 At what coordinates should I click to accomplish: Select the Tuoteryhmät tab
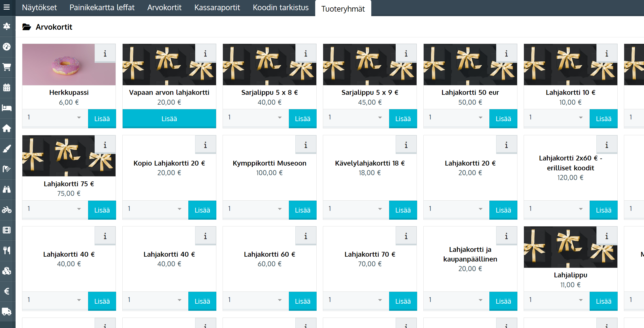pyautogui.click(x=343, y=8)
